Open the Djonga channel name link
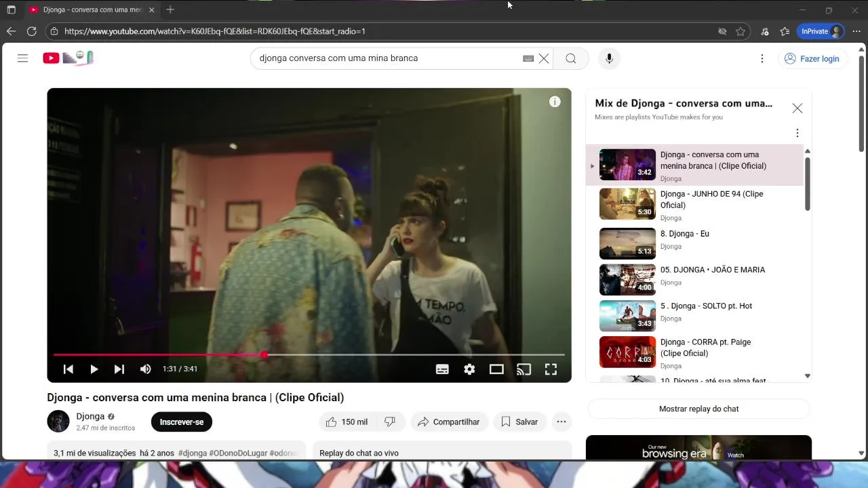 [x=90, y=416]
